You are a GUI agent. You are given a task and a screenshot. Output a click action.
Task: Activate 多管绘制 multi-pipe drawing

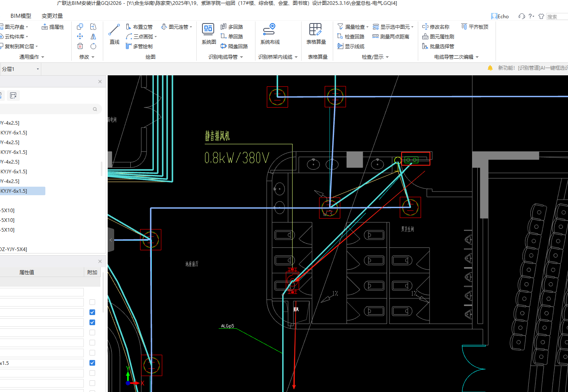click(139, 46)
